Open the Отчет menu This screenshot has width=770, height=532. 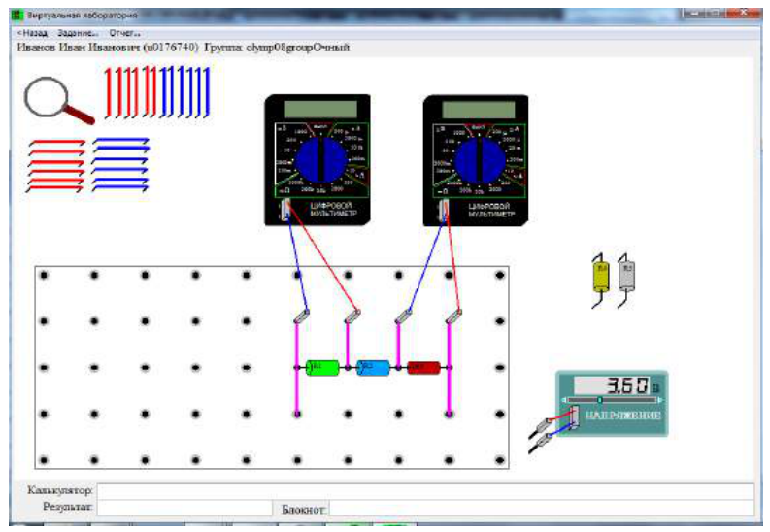pos(124,33)
